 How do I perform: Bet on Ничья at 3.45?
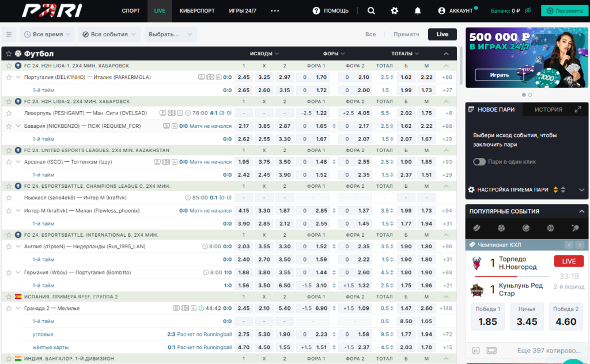(527, 317)
